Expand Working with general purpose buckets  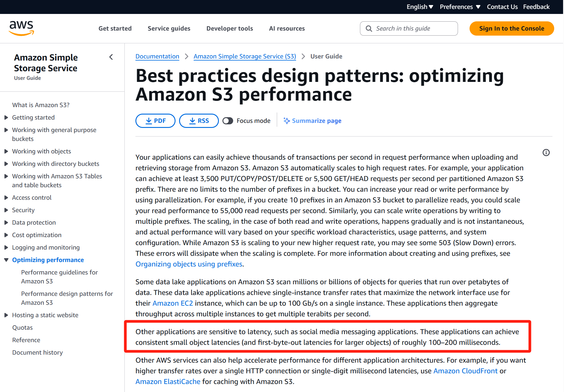6,130
